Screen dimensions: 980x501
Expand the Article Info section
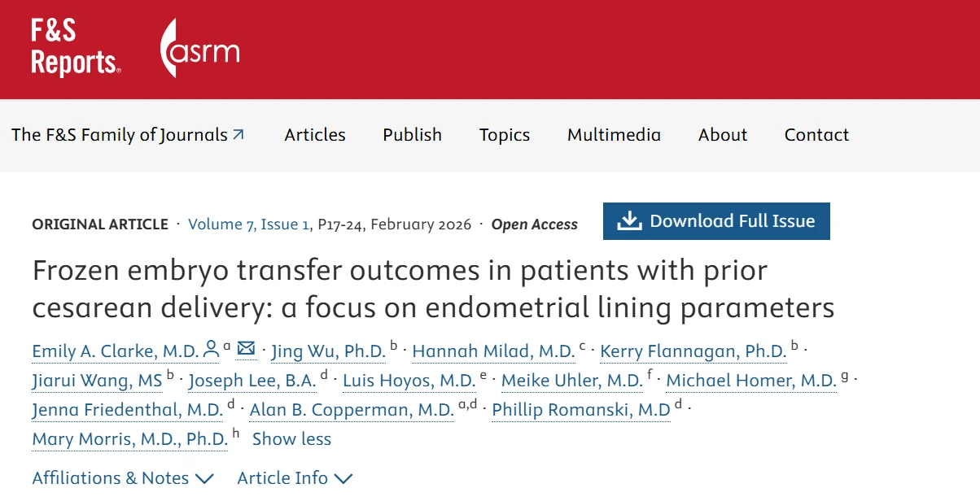pyautogui.click(x=295, y=478)
